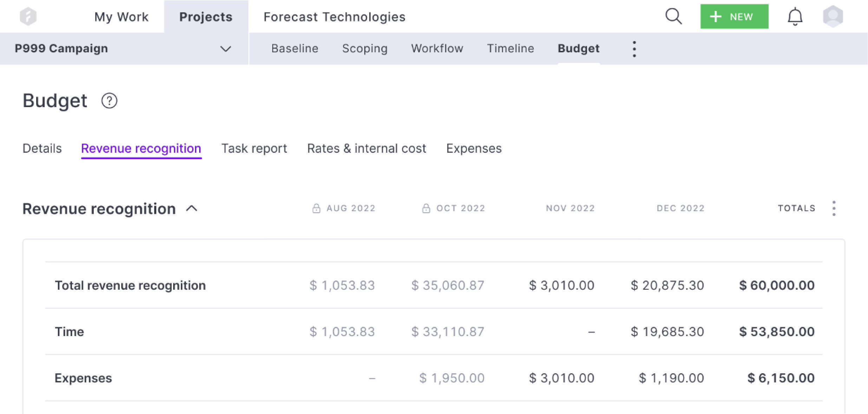Image resolution: width=868 pixels, height=414 pixels.
Task: Open the notifications bell
Action: (x=795, y=16)
